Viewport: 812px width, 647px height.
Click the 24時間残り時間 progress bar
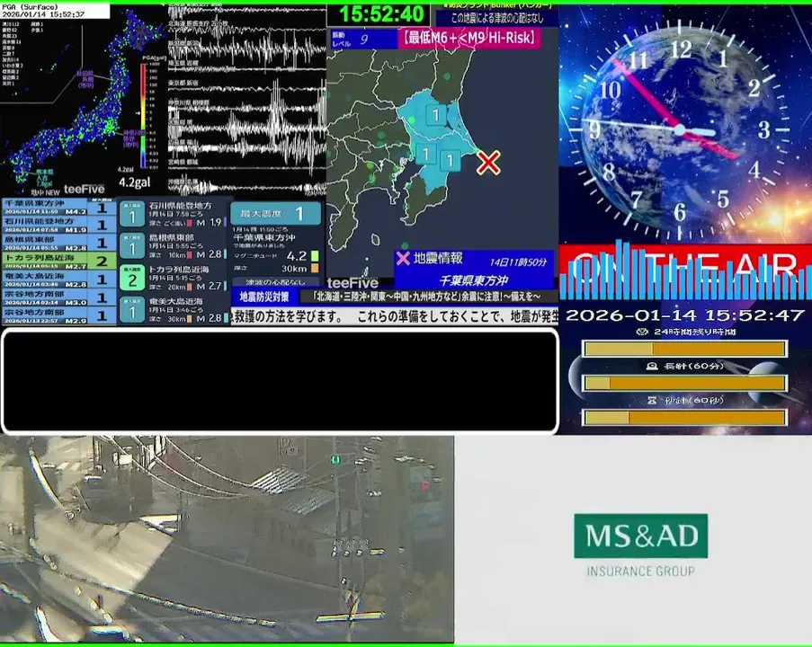coord(685,349)
